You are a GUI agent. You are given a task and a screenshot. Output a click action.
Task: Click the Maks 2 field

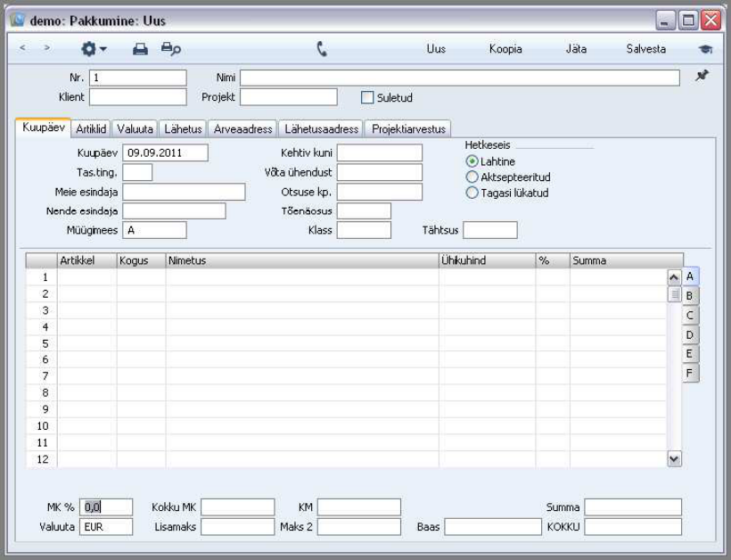[x=359, y=527]
